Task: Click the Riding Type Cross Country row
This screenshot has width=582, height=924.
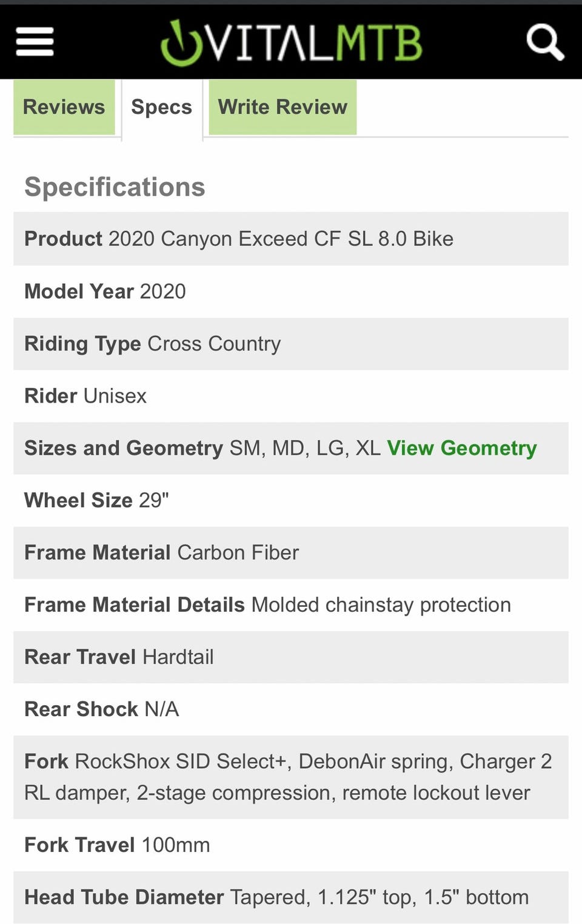Action: tap(291, 344)
